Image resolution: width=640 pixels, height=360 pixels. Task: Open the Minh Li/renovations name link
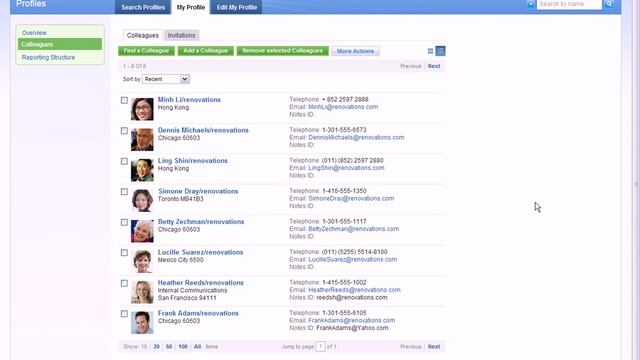pos(189,100)
